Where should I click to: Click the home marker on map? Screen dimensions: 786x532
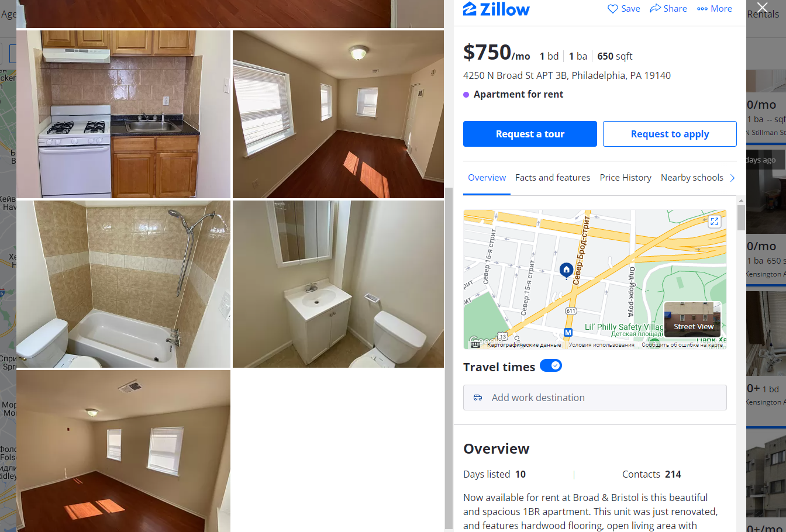click(x=566, y=270)
